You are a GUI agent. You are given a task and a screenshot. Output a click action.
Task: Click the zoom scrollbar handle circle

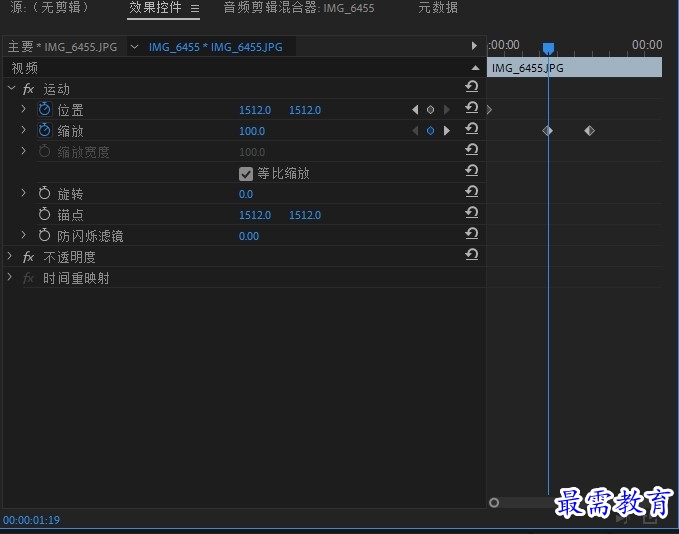point(494,502)
